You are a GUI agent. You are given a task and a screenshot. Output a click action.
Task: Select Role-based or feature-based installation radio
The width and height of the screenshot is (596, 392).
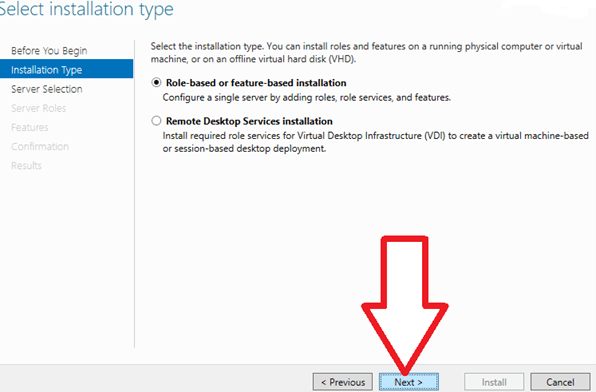pyautogui.click(x=156, y=83)
